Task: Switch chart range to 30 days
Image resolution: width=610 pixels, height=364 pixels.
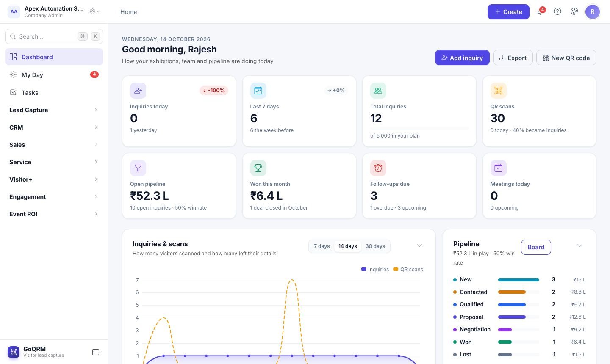Action: (375, 246)
